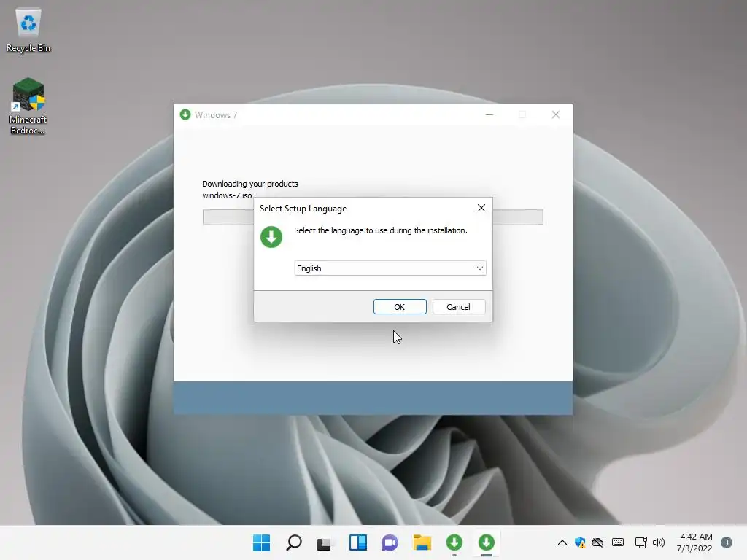Select the first green downloader taskbar icon

454,542
